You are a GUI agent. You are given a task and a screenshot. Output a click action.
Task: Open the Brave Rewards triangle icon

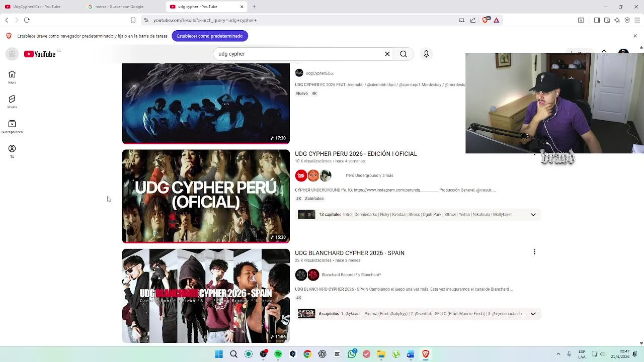coord(496,20)
